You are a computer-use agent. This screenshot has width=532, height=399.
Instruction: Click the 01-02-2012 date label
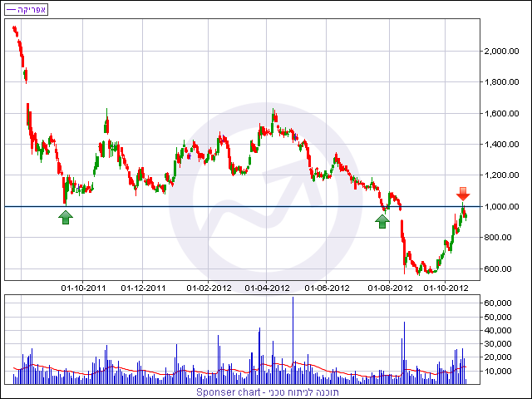coord(209,288)
